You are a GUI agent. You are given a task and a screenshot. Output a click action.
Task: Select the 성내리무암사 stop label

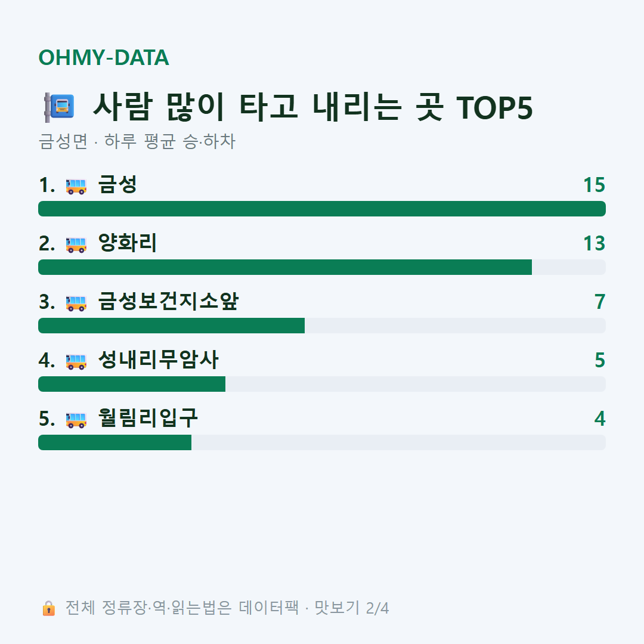(x=158, y=360)
